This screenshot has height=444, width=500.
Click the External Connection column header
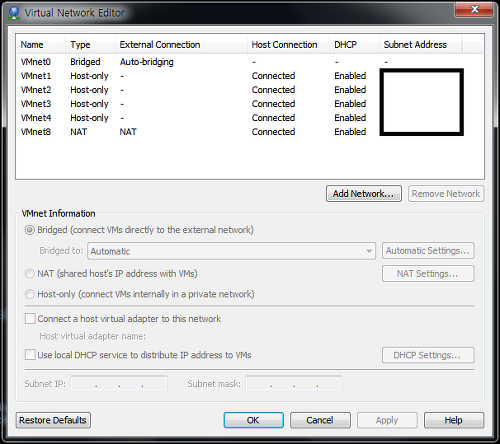click(181, 45)
